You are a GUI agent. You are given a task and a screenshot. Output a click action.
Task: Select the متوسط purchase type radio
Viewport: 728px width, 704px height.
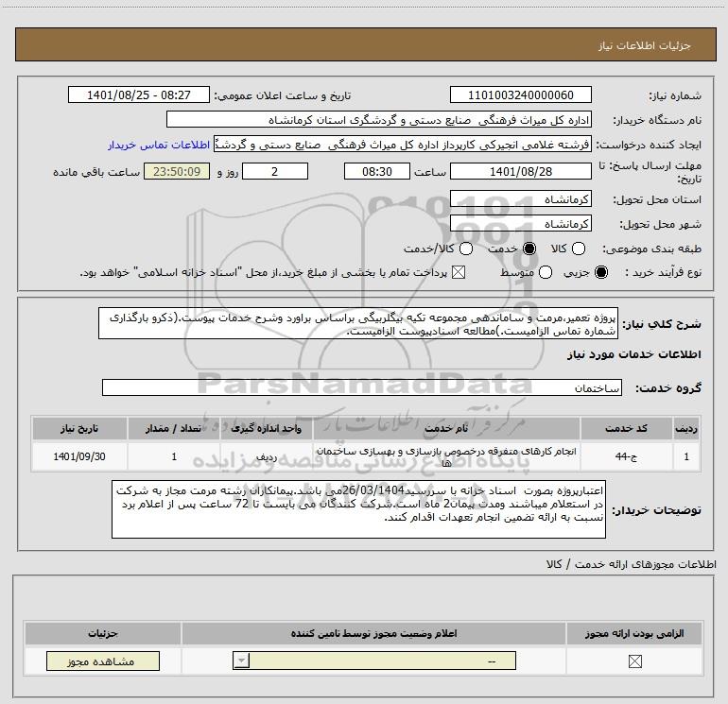pyautogui.click(x=546, y=272)
